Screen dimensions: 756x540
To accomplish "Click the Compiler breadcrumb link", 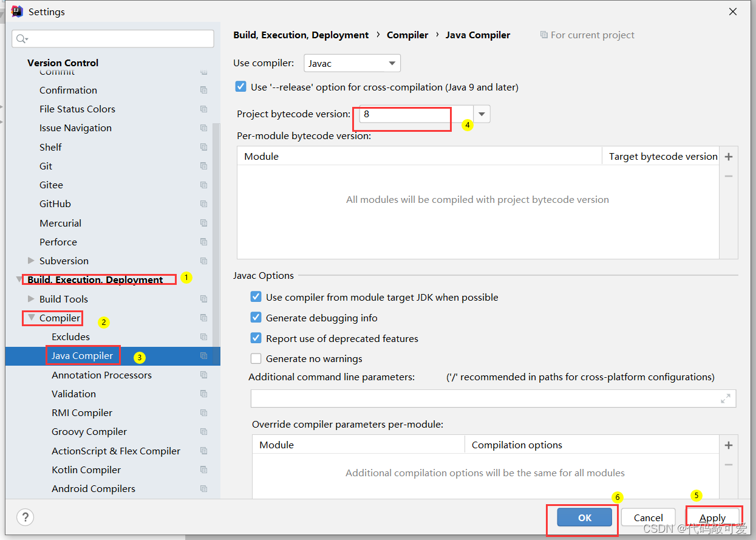I will 407,35.
